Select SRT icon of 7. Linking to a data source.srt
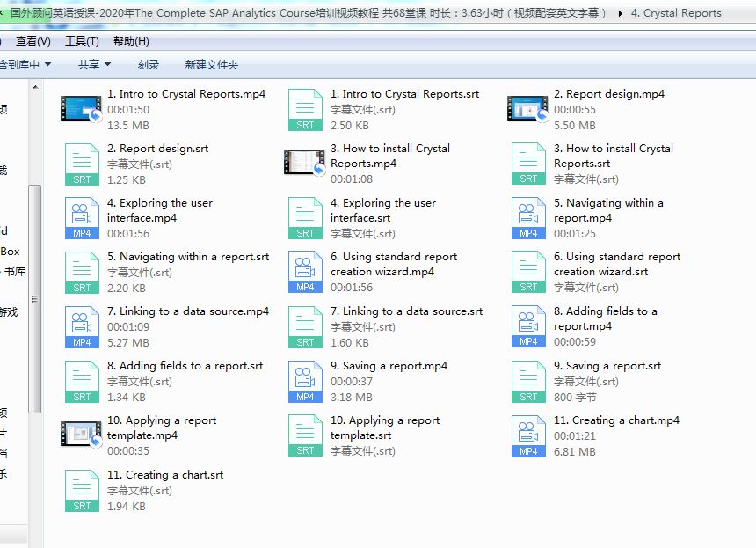Screen dimensions: 756x548 point(305,326)
